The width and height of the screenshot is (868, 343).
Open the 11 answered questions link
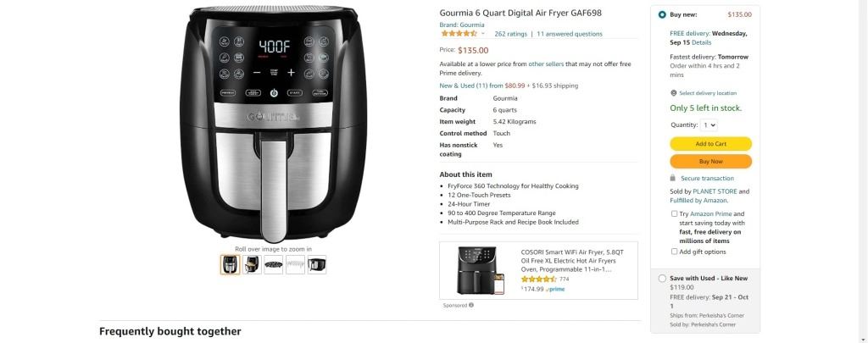point(570,34)
